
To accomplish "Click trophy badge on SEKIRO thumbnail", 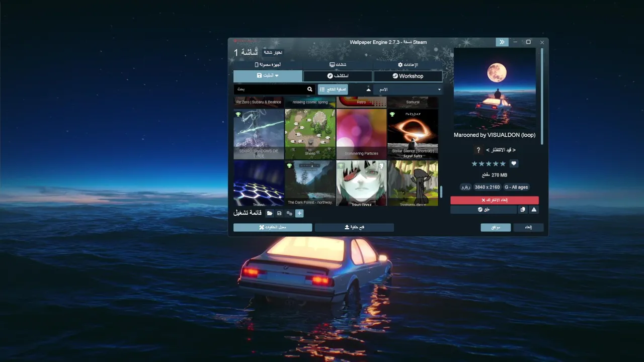I will (238, 115).
